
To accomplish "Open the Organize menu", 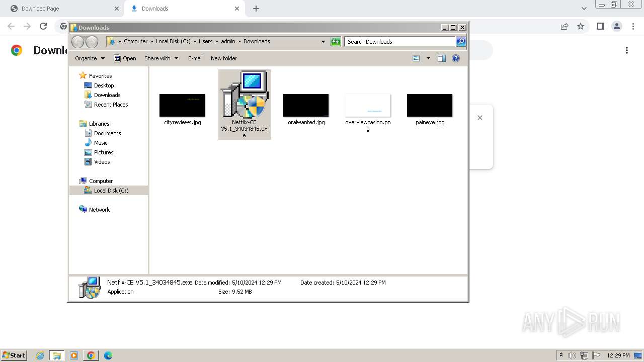I will coord(90,58).
